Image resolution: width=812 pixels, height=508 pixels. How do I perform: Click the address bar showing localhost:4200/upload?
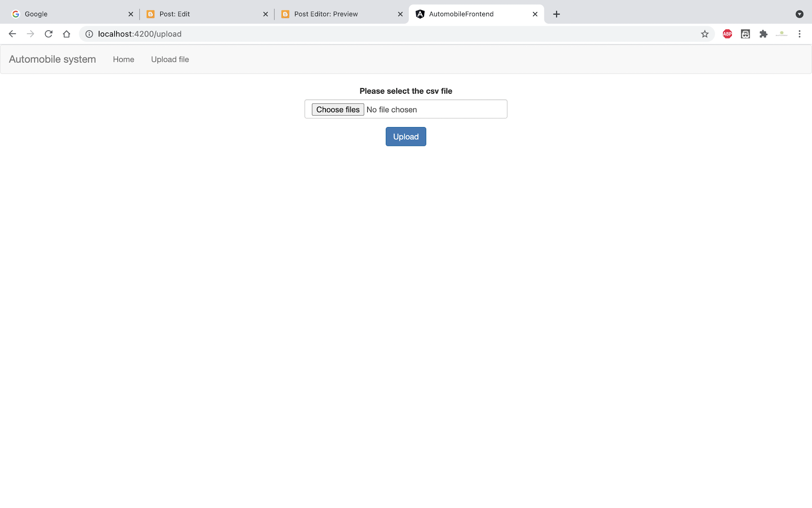(140, 34)
